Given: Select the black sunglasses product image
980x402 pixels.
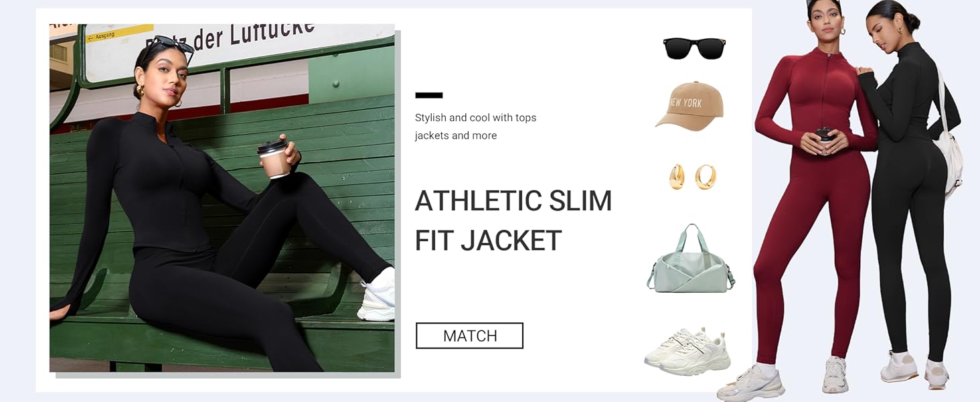Looking at the screenshot, I should pyautogui.click(x=694, y=48).
